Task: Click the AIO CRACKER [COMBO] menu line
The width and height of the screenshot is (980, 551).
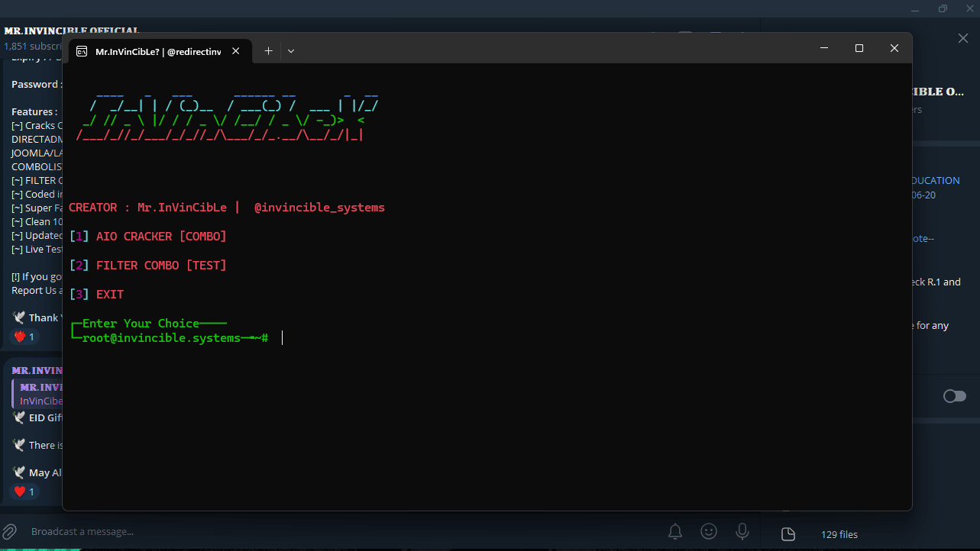Action: pos(148,237)
